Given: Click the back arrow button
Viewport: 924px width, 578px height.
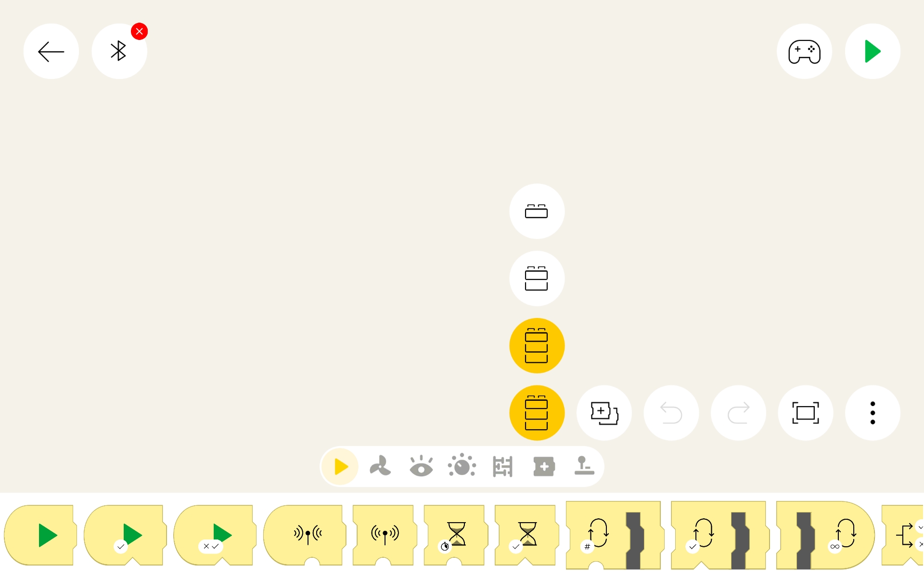Looking at the screenshot, I should (51, 52).
